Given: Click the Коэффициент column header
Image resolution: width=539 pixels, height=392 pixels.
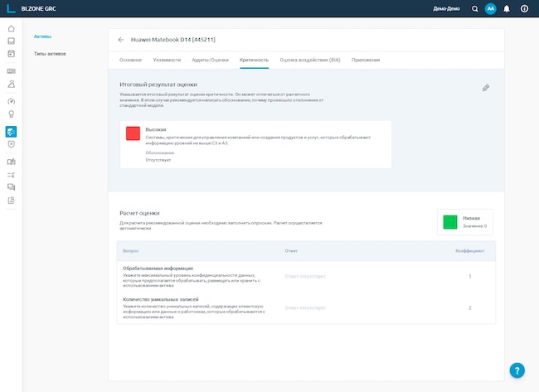Looking at the screenshot, I should [470, 251].
